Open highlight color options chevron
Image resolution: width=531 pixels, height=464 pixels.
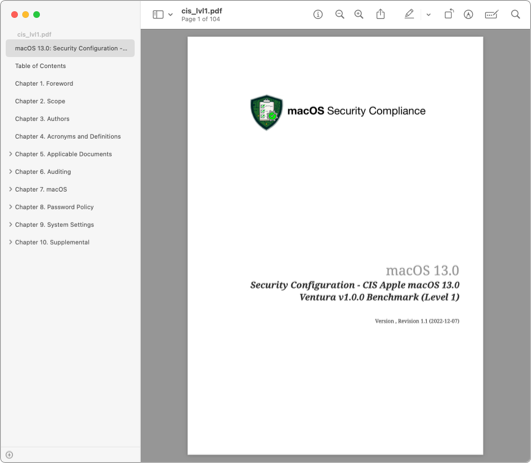tap(428, 15)
